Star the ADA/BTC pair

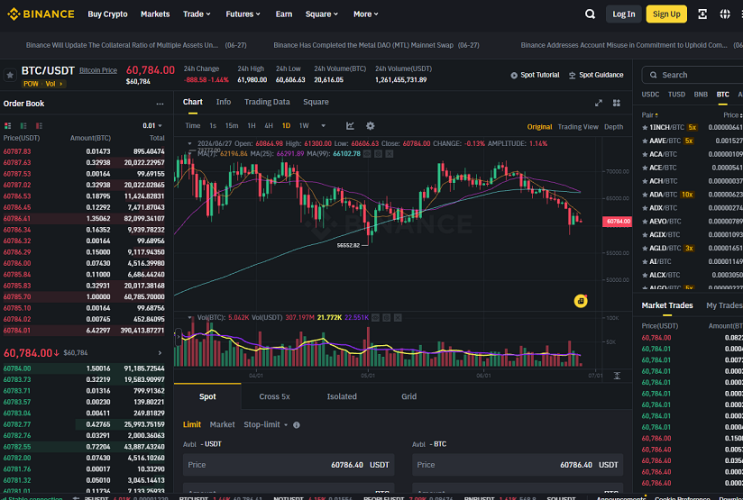(x=644, y=194)
